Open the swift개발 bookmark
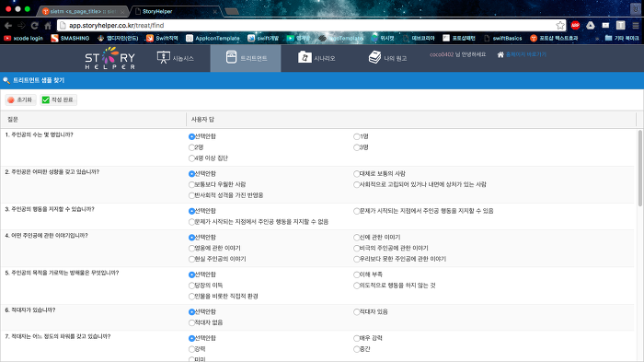The width and height of the screenshot is (644, 362). tap(263, 39)
